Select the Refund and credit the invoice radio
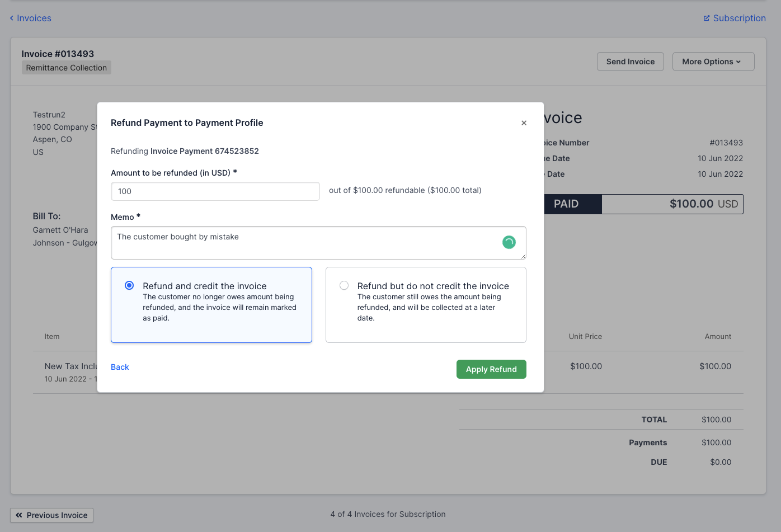781x532 pixels. pos(129,285)
